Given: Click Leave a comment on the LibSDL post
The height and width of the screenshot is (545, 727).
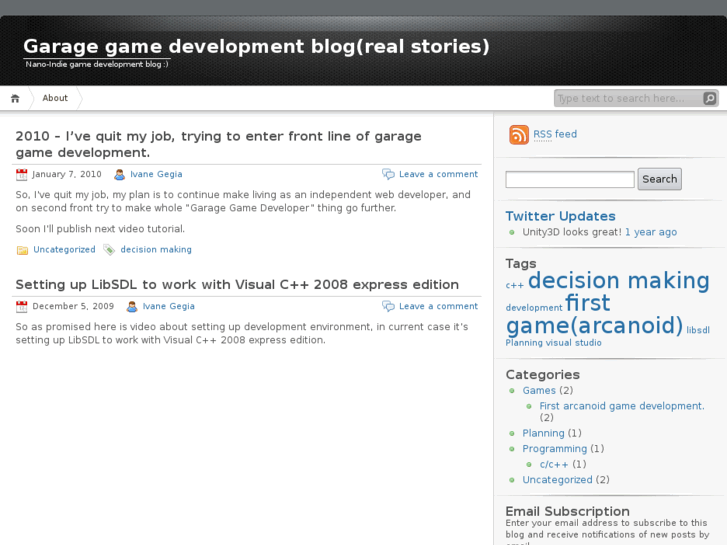Looking at the screenshot, I should (x=438, y=307).
